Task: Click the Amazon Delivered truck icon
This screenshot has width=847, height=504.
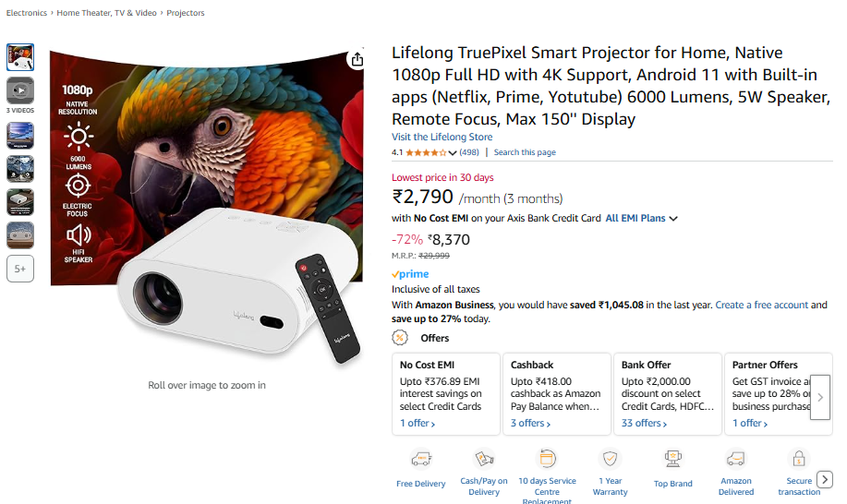Action: click(x=736, y=459)
